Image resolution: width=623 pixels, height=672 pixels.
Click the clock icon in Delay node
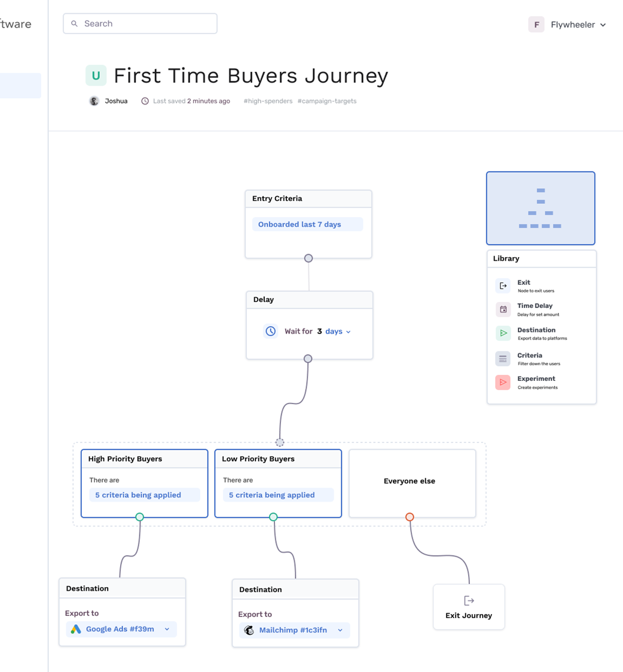pos(270,331)
